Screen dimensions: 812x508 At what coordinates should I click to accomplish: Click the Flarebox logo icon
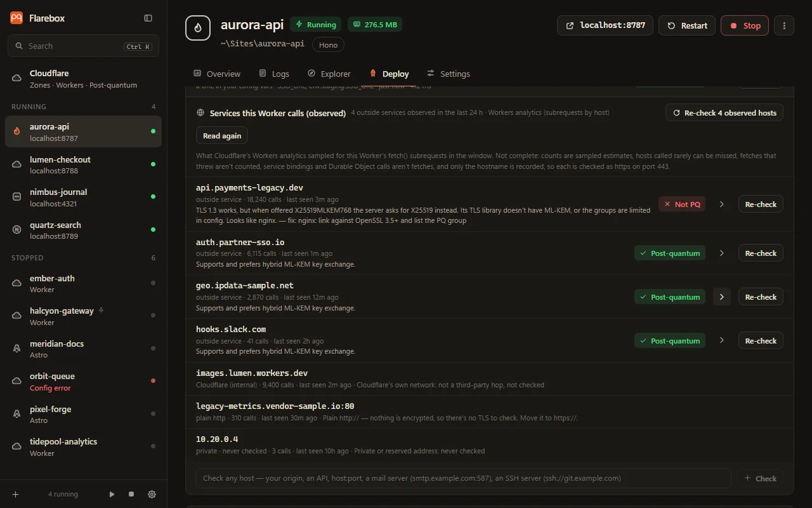pos(16,18)
